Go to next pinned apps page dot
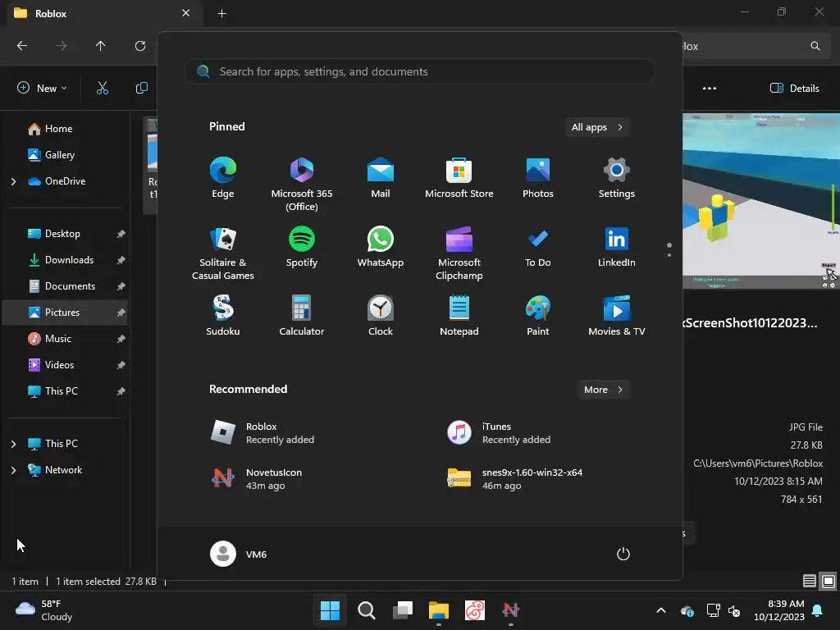This screenshot has height=630, width=840. point(669,255)
